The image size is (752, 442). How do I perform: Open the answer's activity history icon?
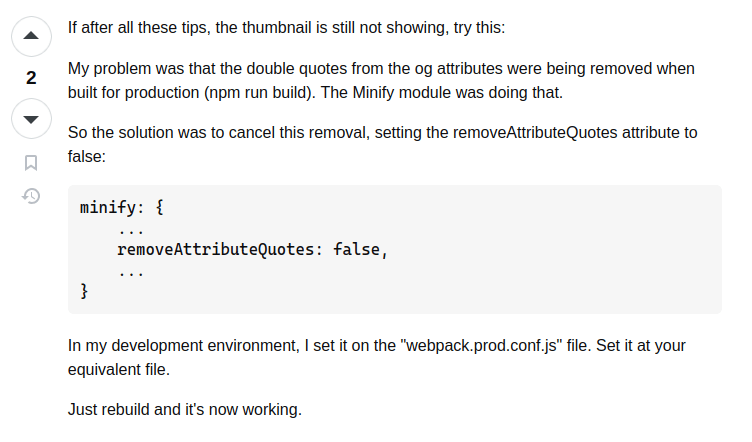tap(31, 196)
